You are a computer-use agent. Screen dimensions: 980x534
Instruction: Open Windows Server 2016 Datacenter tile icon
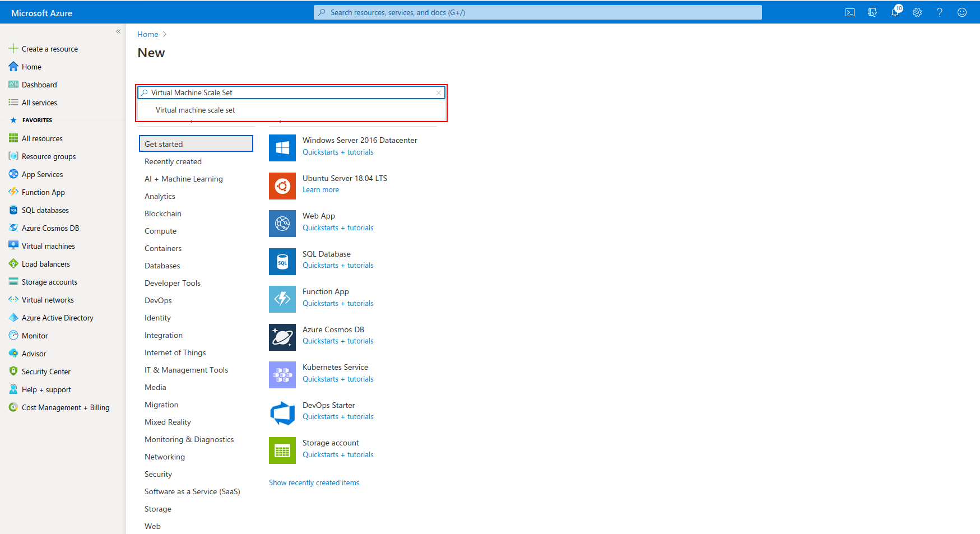[282, 148]
